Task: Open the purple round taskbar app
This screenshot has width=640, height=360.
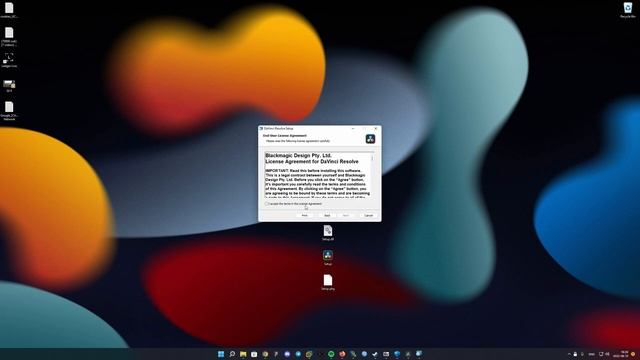Action: point(287,354)
